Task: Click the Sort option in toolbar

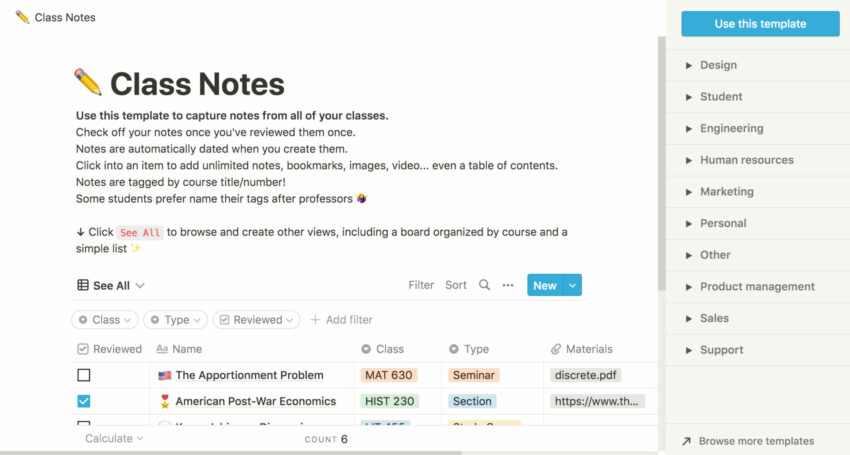Action: point(456,285)
